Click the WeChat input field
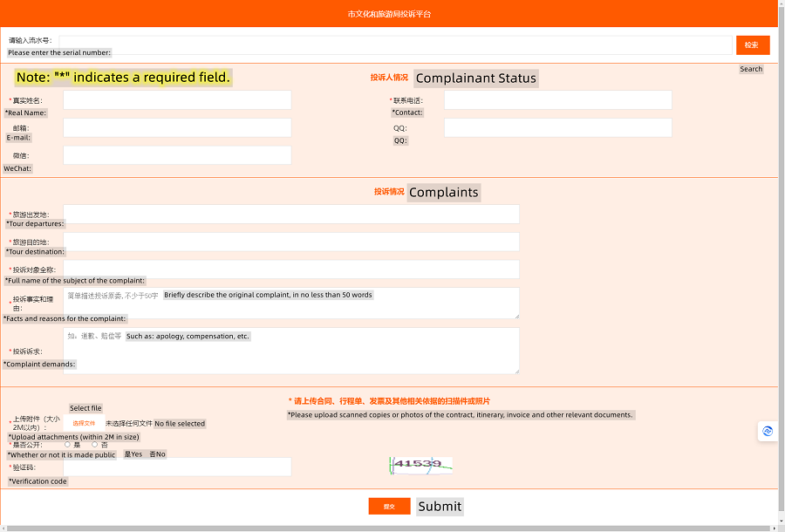Screen dimensions: 785x532 click(x=177, y=155)
